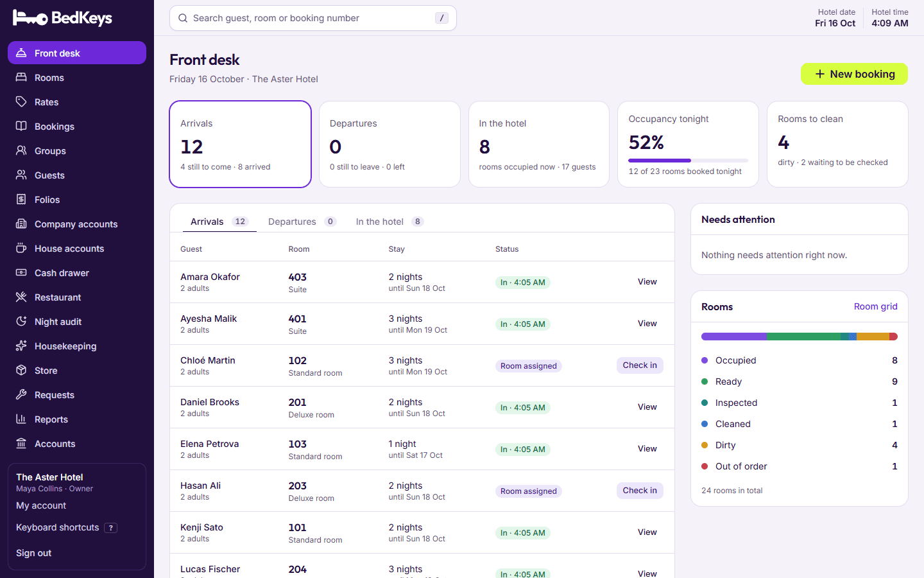View Amara Okafor's booking

click(x=647, y=282)
